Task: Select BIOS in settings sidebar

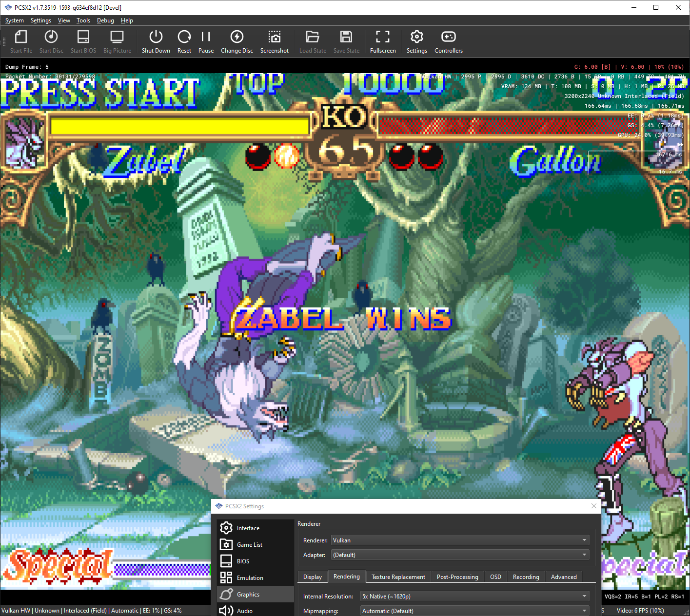Action: click(x=256, y=561)
